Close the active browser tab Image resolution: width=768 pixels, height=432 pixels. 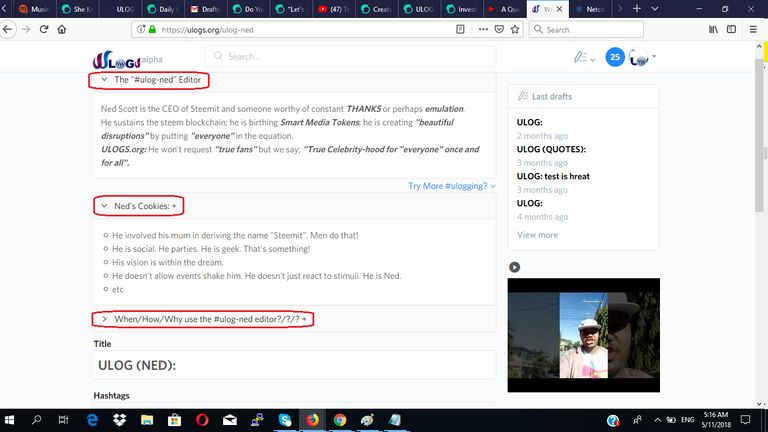click(559, 9)
